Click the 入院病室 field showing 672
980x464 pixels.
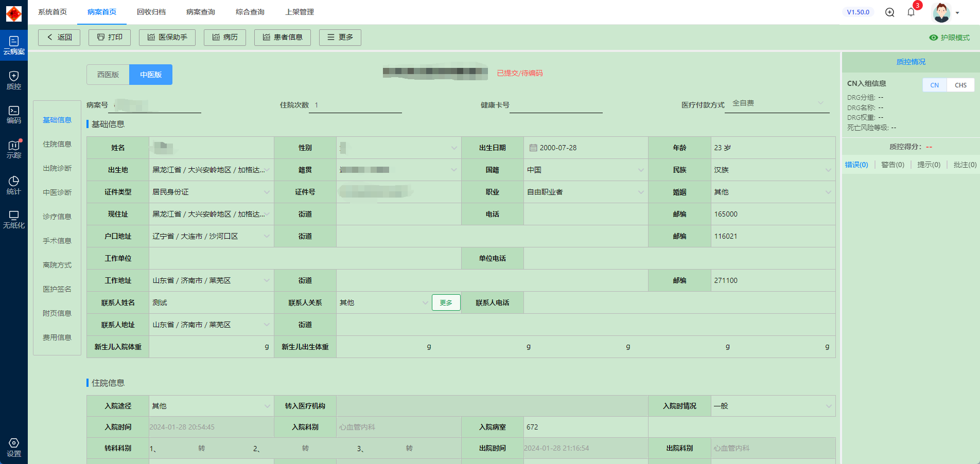click(586, 427)
